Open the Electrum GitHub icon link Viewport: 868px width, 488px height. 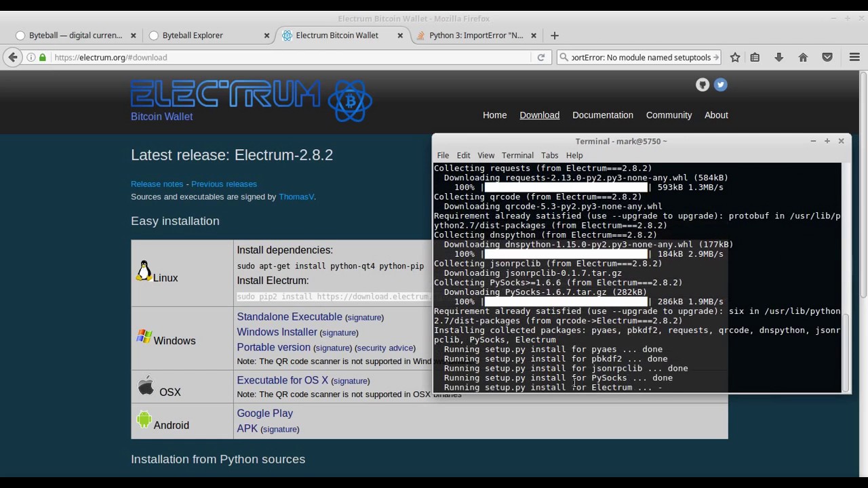tap(703, 85)
